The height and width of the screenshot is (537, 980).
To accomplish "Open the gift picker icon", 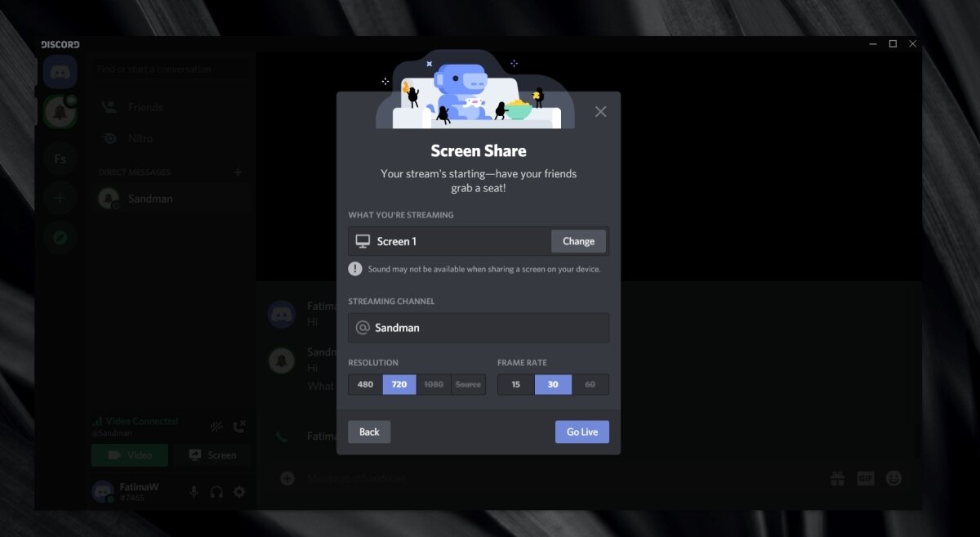I will click(x=837, y=478).
